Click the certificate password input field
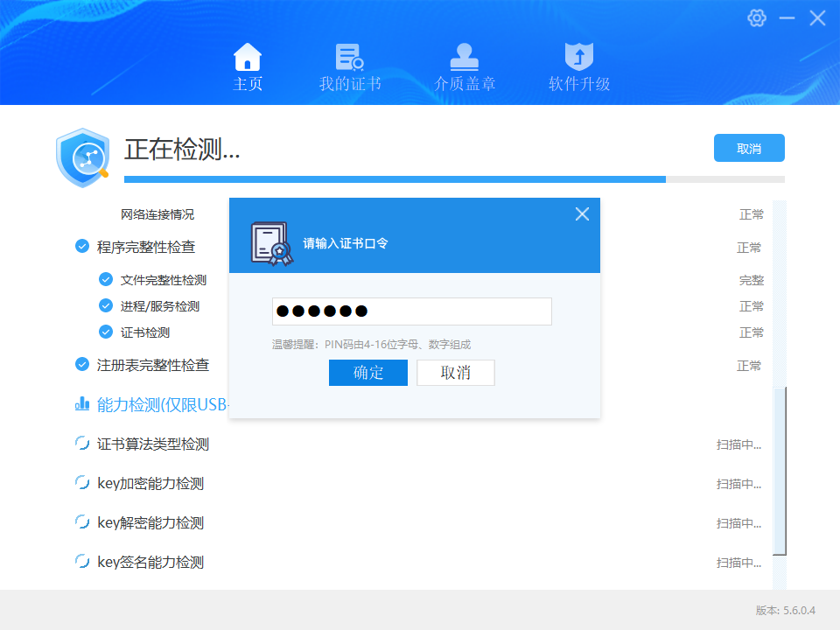The height and width of the screenshot is (630, 840). pos(411,311)
